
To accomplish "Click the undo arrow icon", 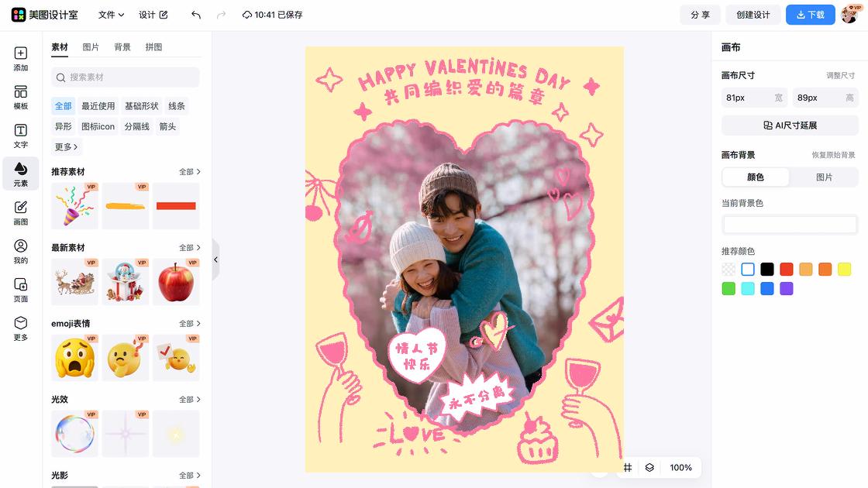I will 196,15.
